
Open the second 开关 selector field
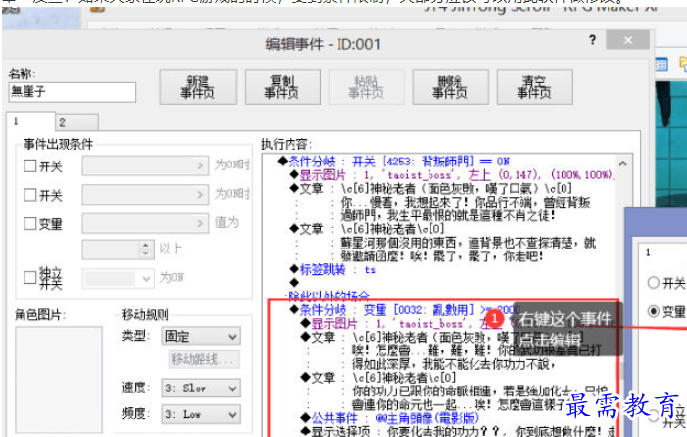(145, 194)
